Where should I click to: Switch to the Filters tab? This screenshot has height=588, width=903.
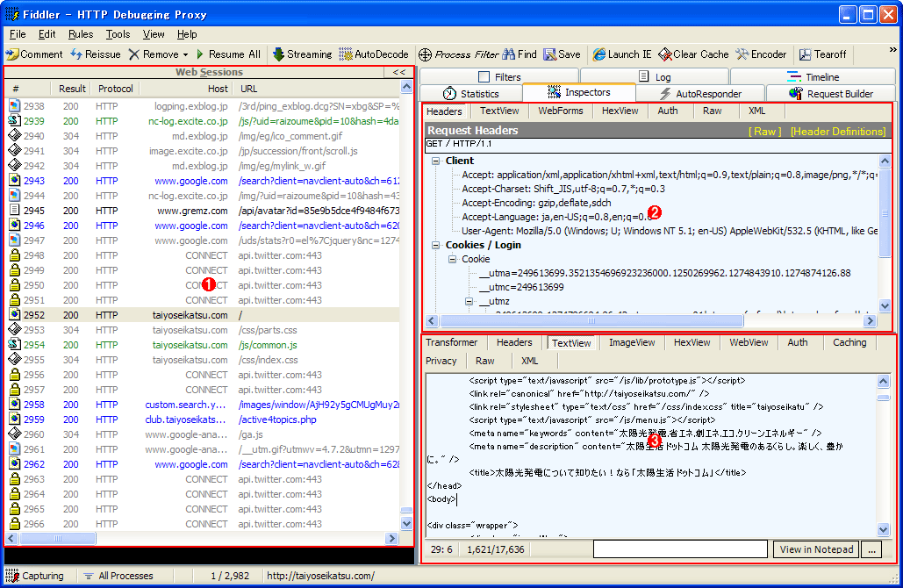pos(499,76)
